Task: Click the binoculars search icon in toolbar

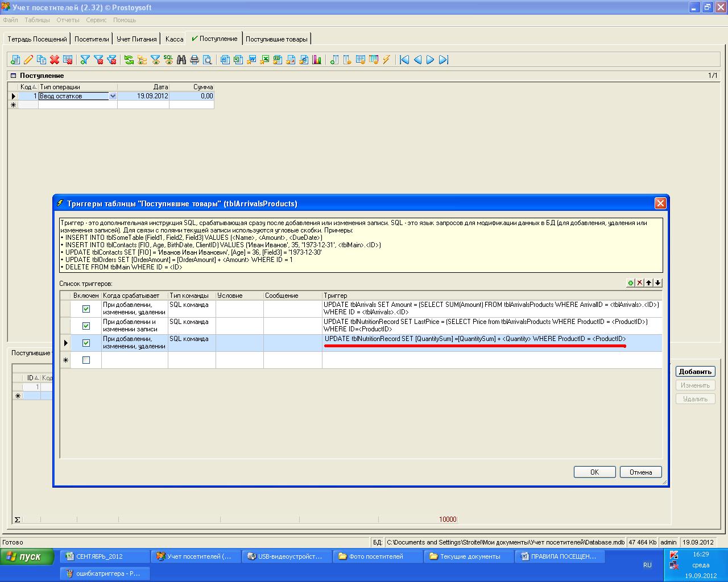Action: (x=182, y=60)
